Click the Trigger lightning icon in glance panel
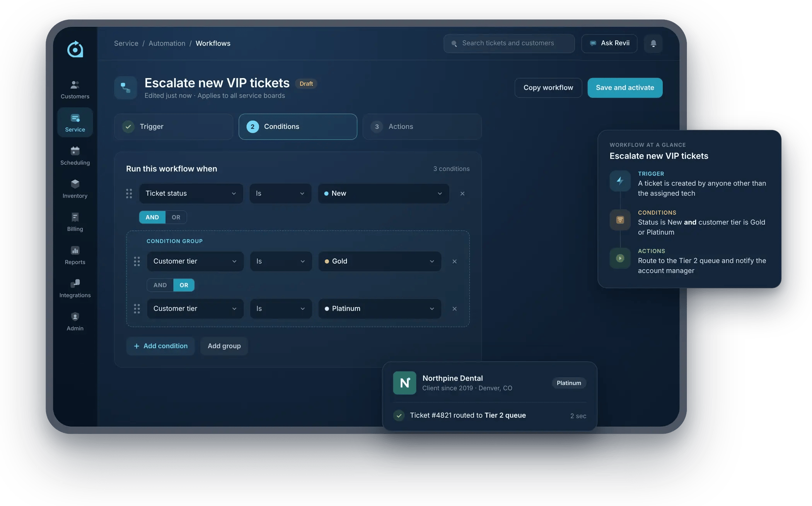 pos(620,181)
